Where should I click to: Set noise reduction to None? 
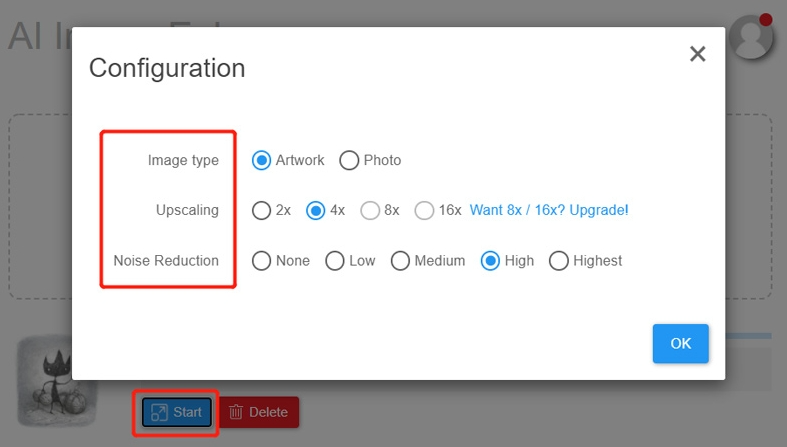(x=262, y=261)
